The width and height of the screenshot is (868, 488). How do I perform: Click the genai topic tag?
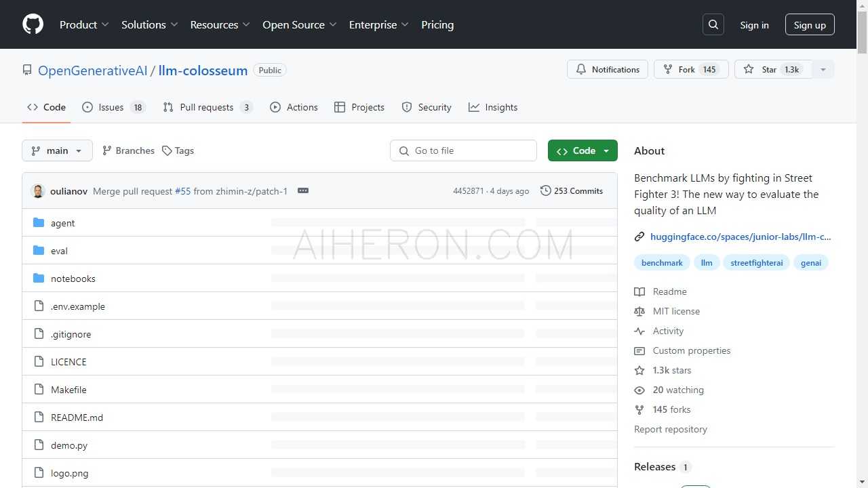click(x=811, y=263)
